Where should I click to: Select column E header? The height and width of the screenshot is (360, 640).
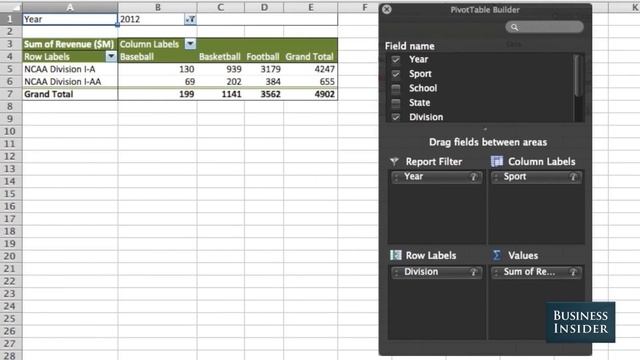coord(311,7)
